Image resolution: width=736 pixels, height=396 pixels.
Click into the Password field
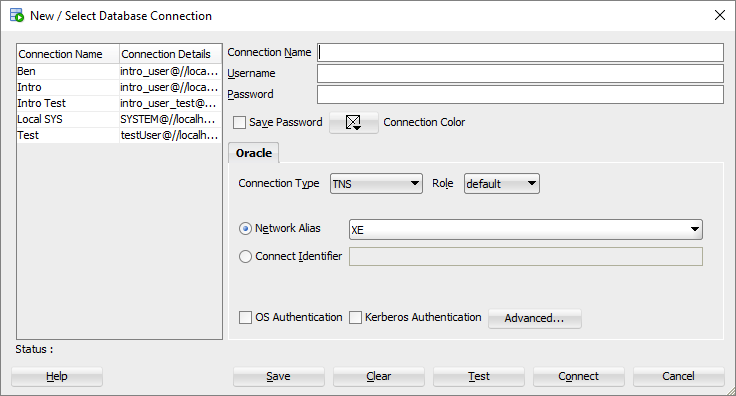pos(520,94)
